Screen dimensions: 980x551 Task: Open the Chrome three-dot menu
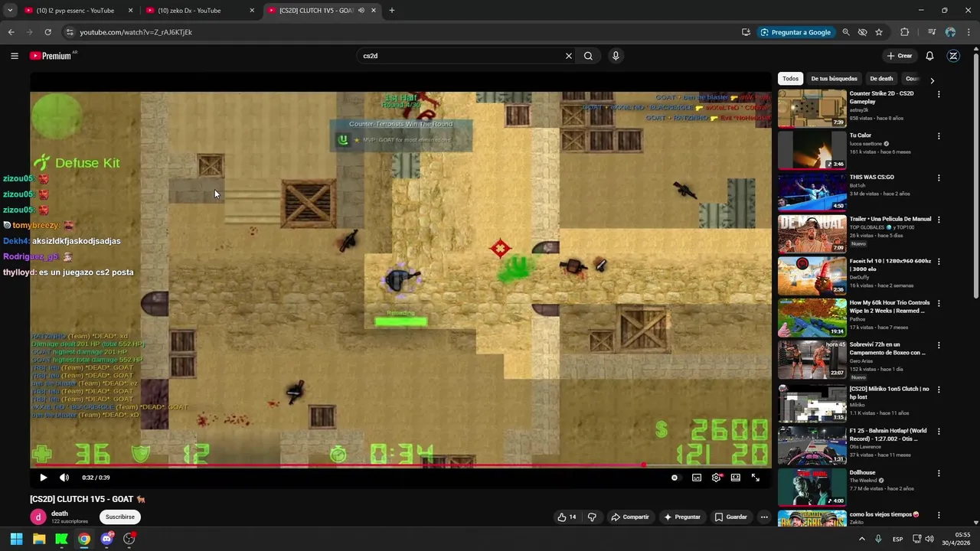coord(969,32)
